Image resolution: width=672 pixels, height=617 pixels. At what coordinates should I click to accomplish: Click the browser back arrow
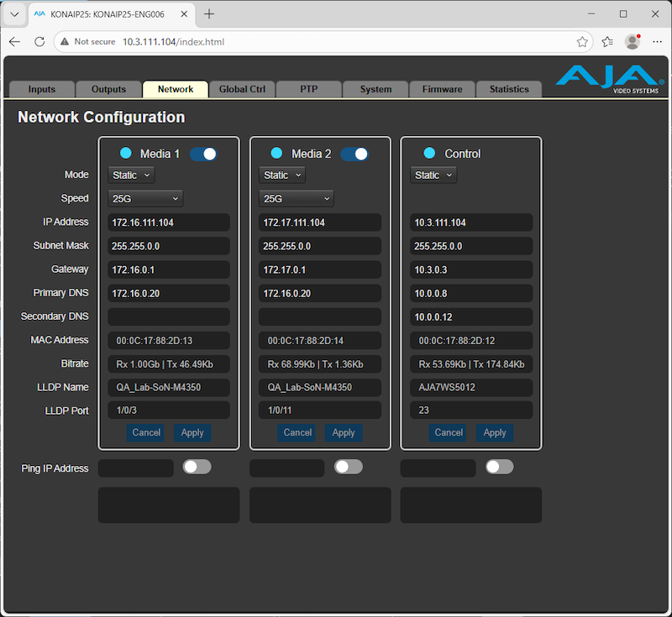click(x=14, y=41)
